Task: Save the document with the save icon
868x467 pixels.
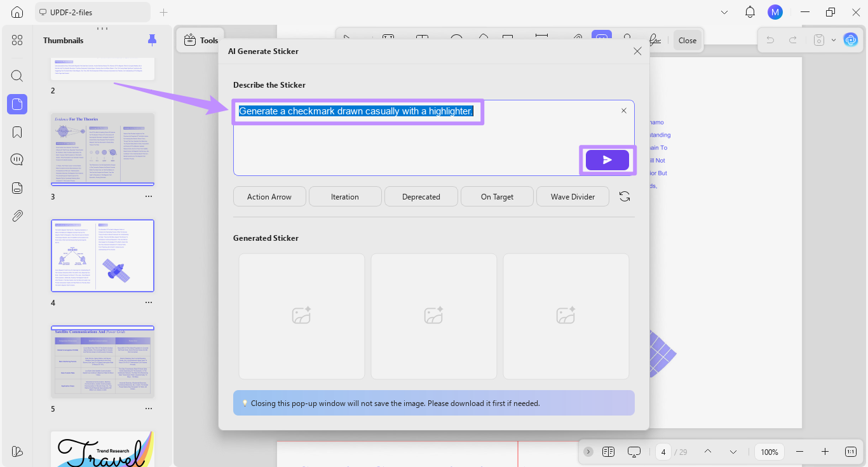Action: click(819, 40)
